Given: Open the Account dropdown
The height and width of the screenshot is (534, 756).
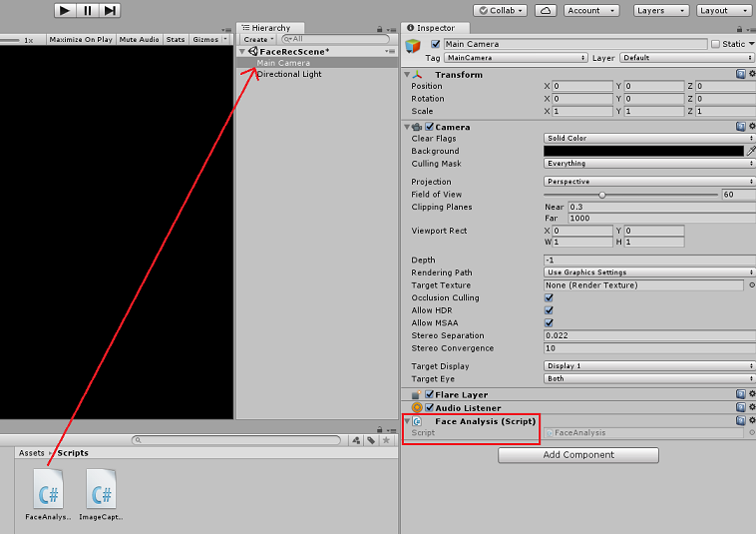Looking at the screenshot, I should point(591,11).
